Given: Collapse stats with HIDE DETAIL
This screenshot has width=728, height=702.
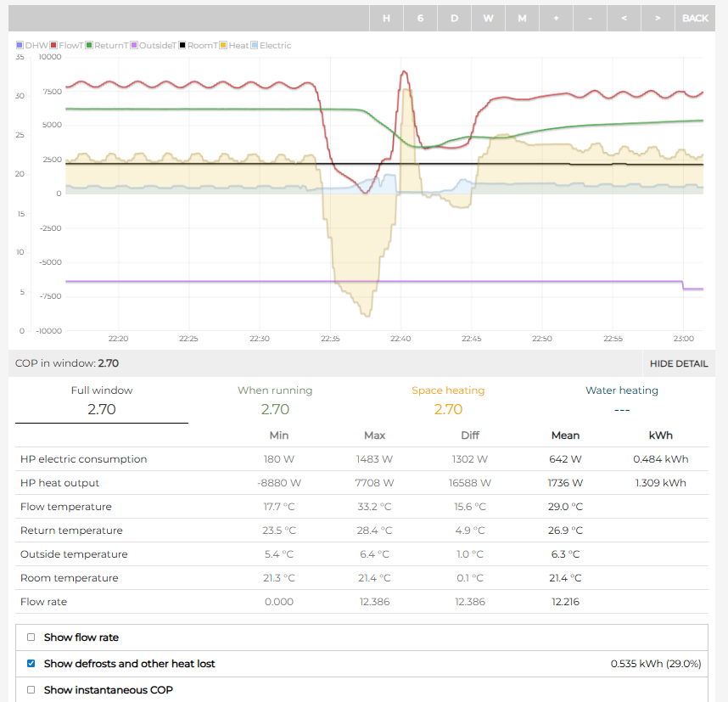Looking at the screenshot, I should 678,363.
